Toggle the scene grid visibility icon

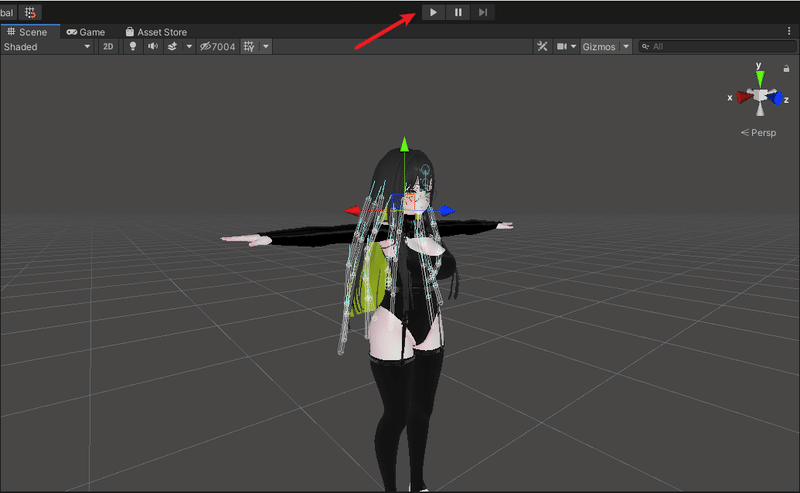249,46
